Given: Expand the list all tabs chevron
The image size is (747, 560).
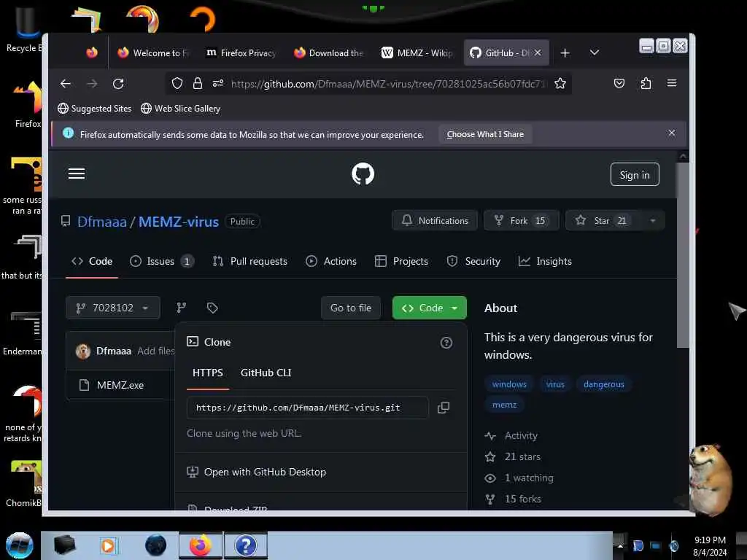Looking at the screenshot, I should coord(595,52).
